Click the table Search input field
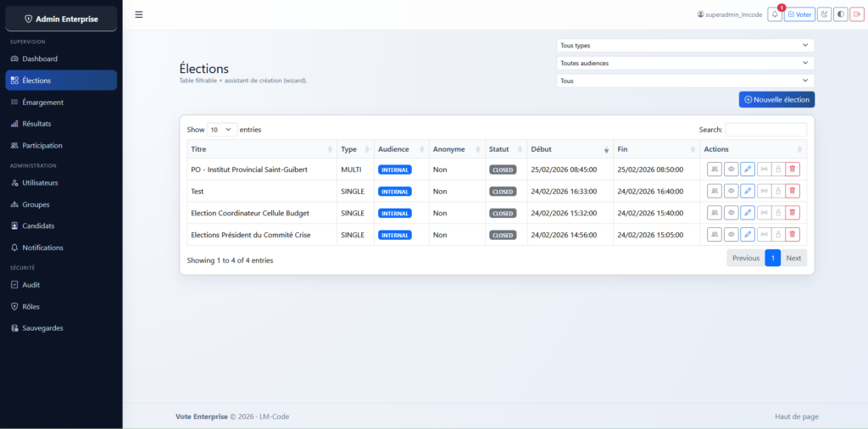Viewport: 868px width, 429px height. click(x=765, y=130)
